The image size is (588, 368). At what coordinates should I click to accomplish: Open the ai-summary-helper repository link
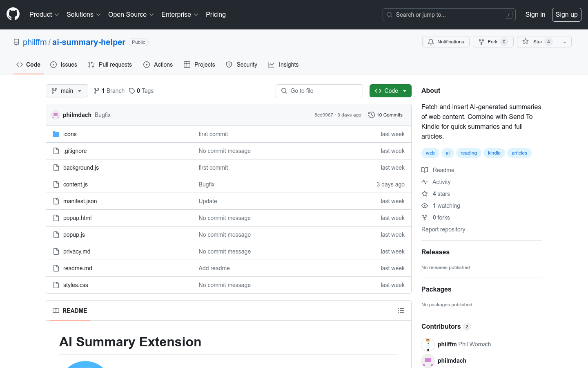pyautogui.click(x=89, y=42)
